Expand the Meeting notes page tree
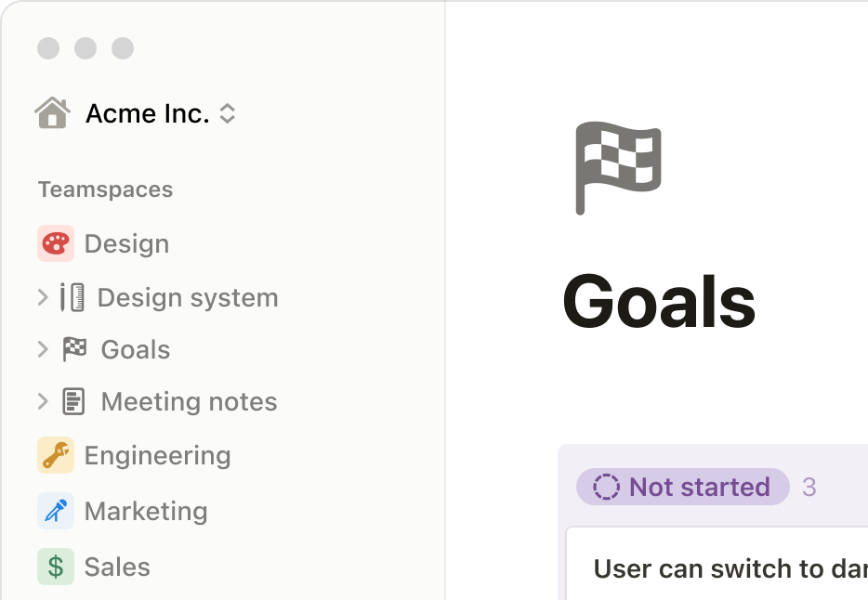 42,401
